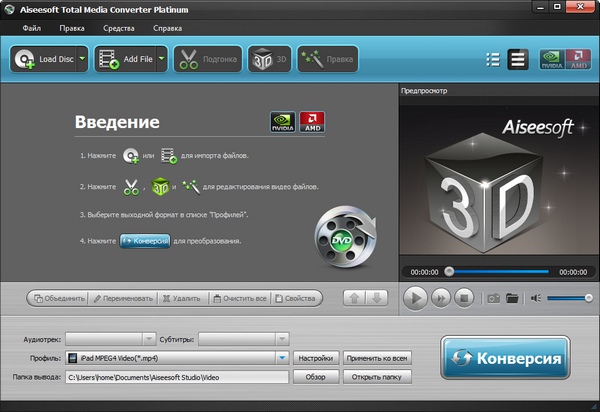
Task: Open the Файл menu
Action: pyautogui.click(x=31, y=28)
